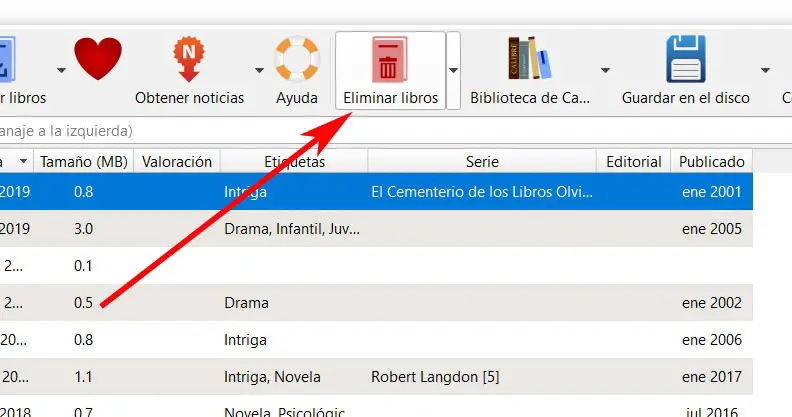Viewport: 792px width, 417px height.
Task: Expand the Obtener noticias dropdown arrow
Action: 260,70
